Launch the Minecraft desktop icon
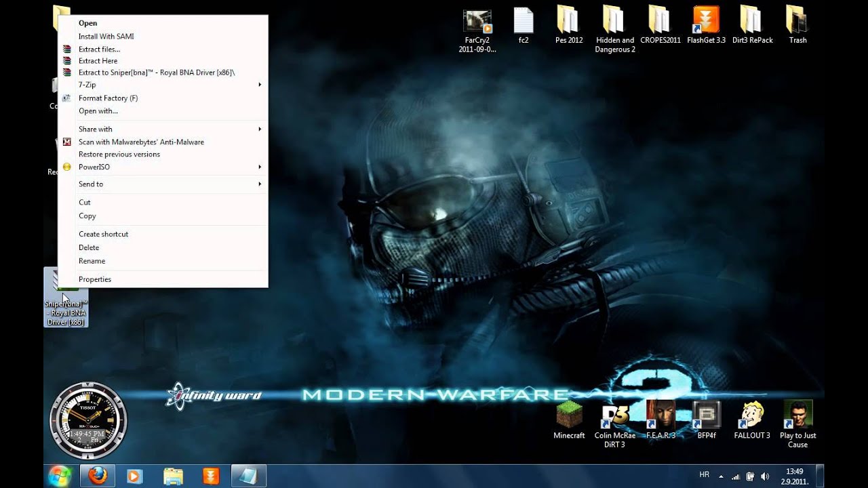 pos(569,420)
